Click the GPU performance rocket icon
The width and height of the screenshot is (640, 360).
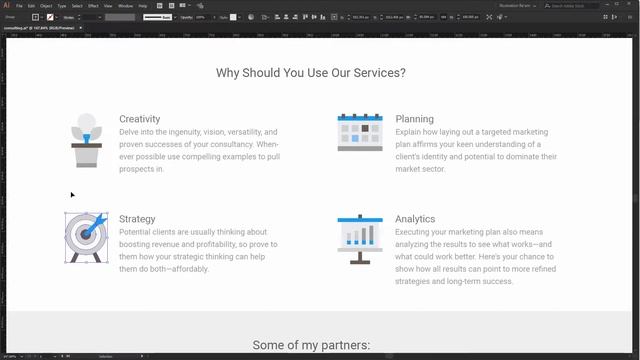tap(200, 6)
